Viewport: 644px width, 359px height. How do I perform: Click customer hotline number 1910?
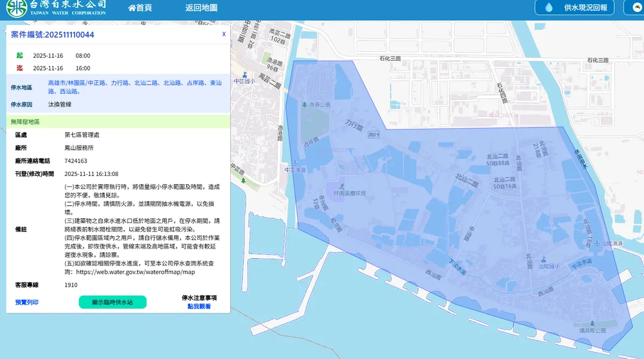(x=70, y=284)
